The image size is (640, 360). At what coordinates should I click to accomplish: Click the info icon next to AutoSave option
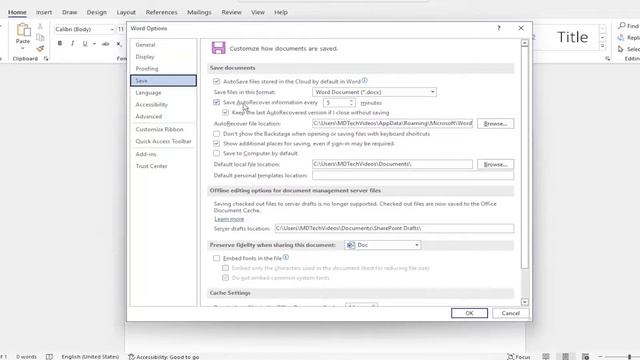click(364, 81)
